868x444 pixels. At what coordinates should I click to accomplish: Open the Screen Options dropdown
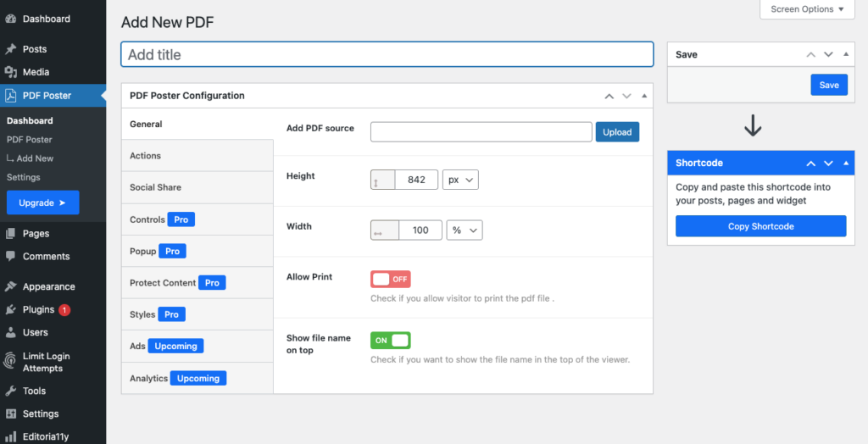click(807, 9)
